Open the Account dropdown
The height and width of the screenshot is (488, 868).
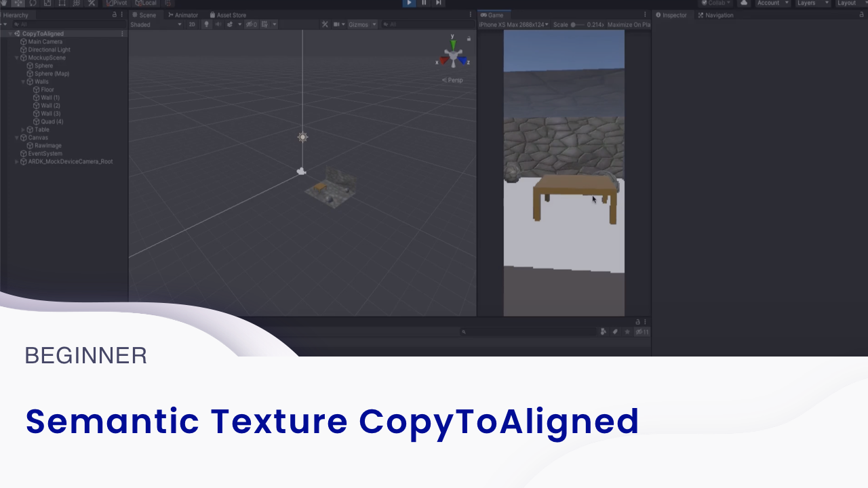click(773, 3)
